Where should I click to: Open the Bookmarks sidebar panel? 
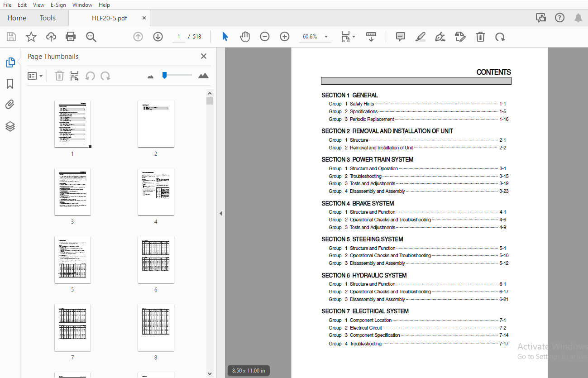(x=10, y=84)
